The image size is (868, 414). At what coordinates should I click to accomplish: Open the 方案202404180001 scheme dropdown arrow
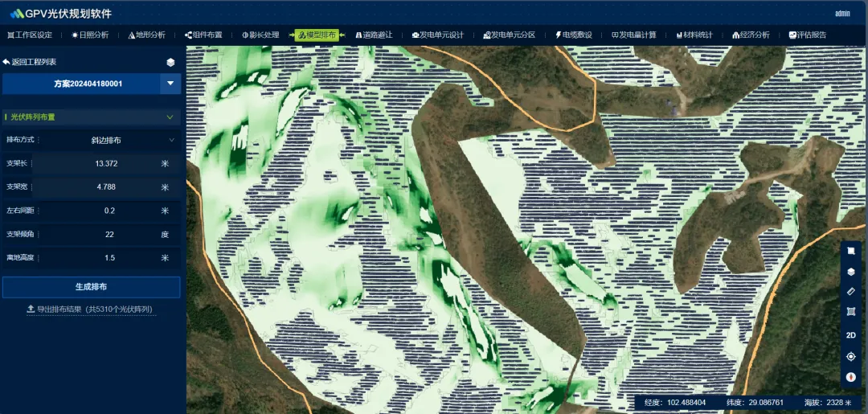pos(170,84)
